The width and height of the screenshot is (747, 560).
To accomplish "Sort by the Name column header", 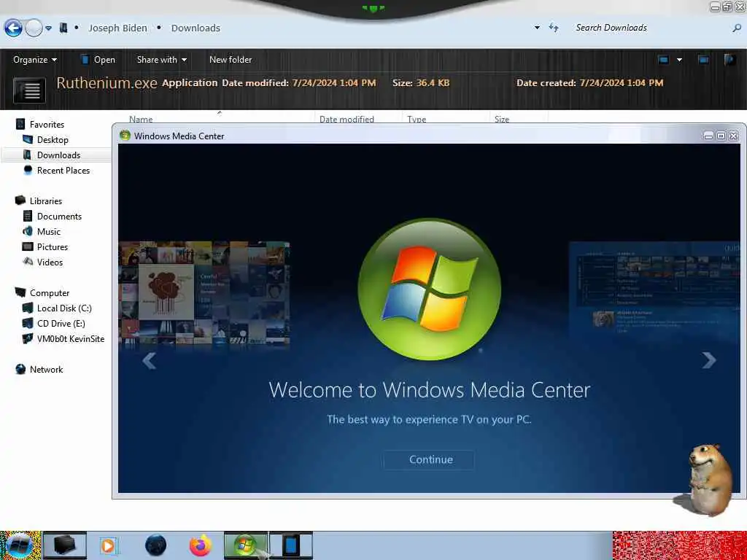I will pyautogui.click(x=141, y=119).
